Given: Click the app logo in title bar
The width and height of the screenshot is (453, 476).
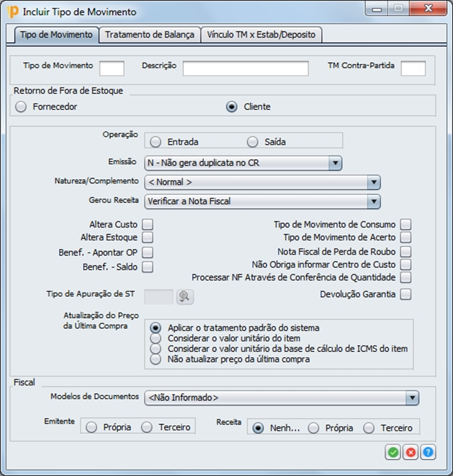Looking at the screenshot, I should click(12, 11).
